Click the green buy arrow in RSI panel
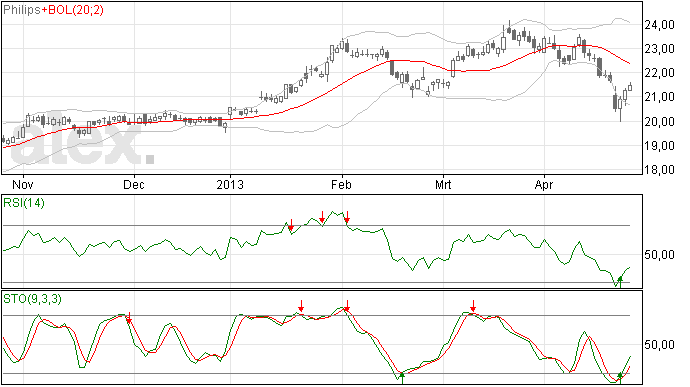Screen dimensions: 690x387 pos(620,281)
